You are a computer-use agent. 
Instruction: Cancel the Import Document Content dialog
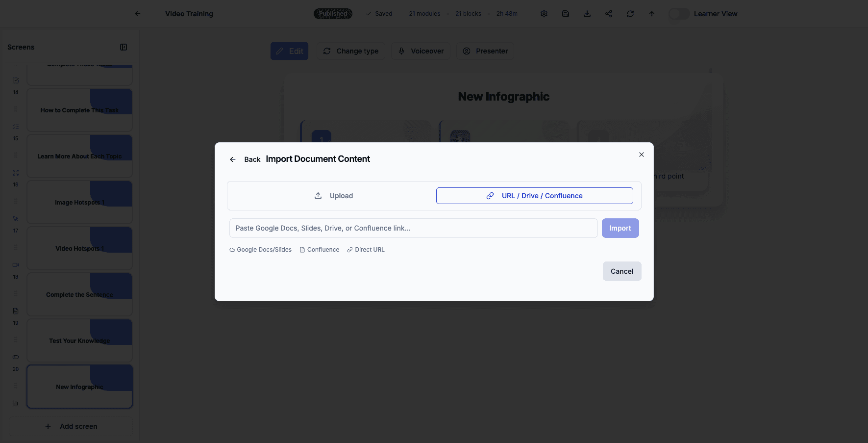click(621, 271)
